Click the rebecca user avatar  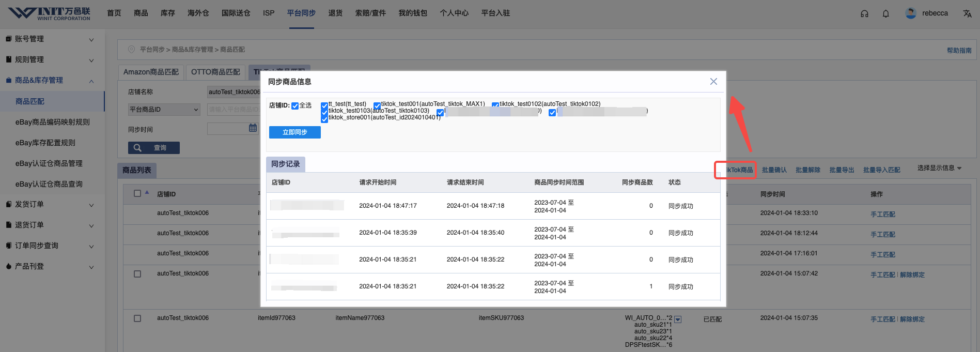pyautogui.click(x=911, y=13)
